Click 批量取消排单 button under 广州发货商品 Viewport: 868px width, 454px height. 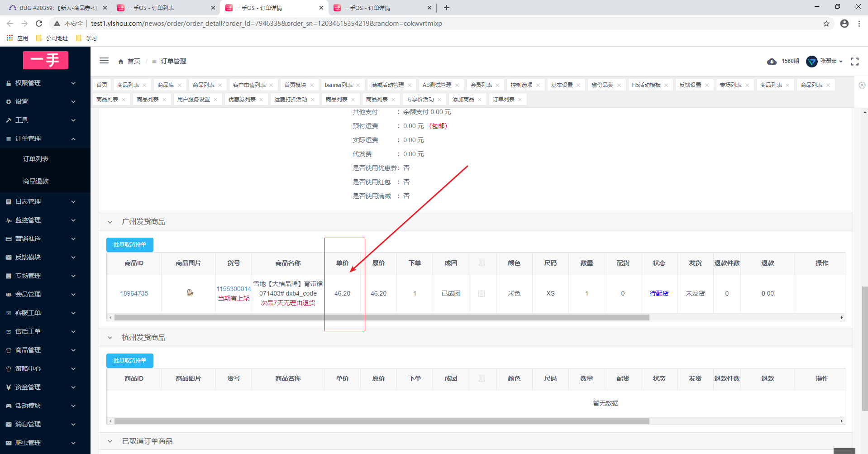point(130,245)
